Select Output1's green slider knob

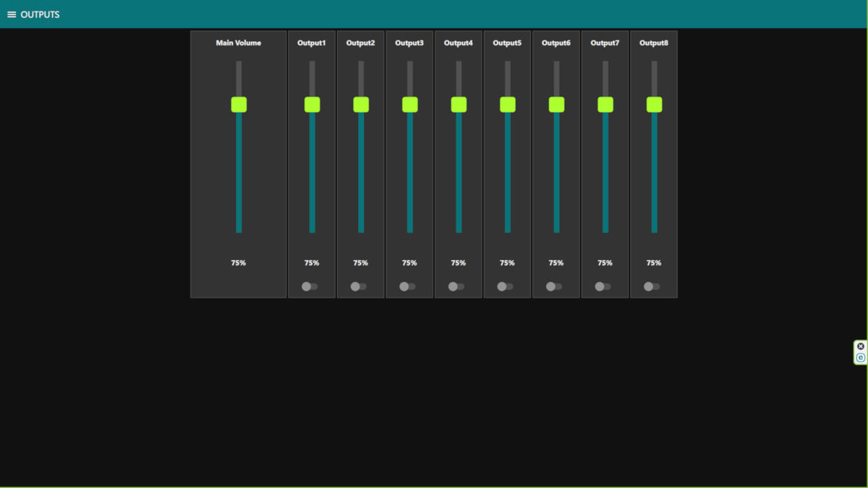pos(311,104)
